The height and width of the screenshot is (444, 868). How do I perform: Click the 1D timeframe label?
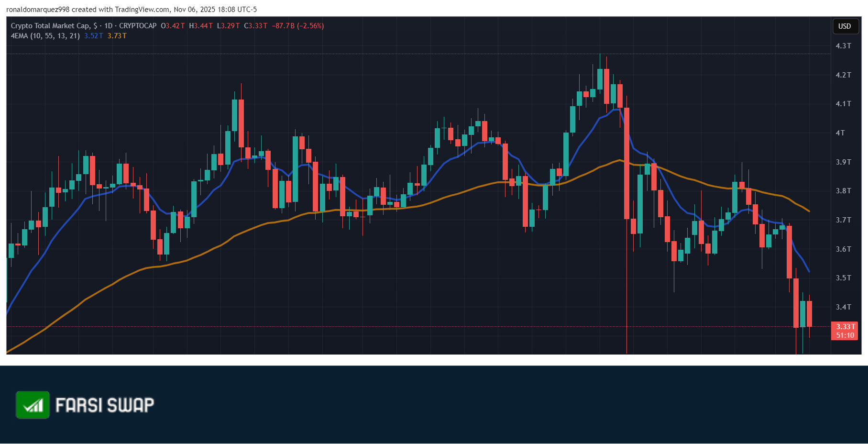click(109, 26)
